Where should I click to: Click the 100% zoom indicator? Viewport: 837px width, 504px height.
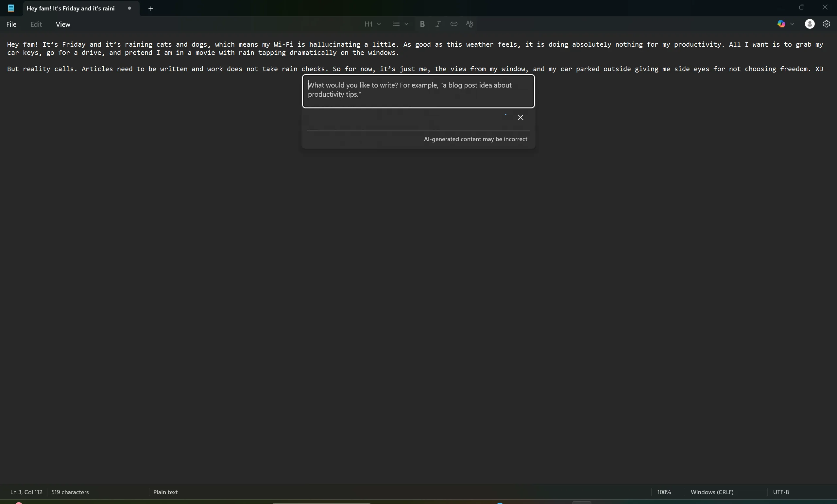pos(663,492)
